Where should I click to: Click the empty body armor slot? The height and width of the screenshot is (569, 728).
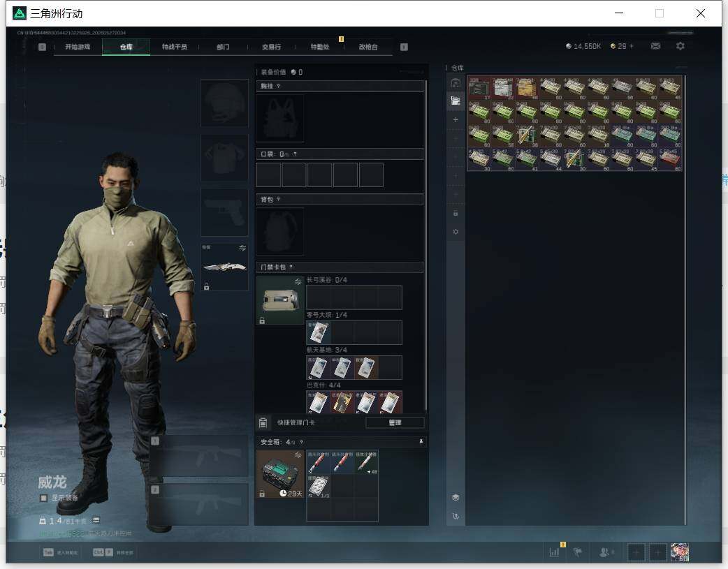tap(224, 158)
